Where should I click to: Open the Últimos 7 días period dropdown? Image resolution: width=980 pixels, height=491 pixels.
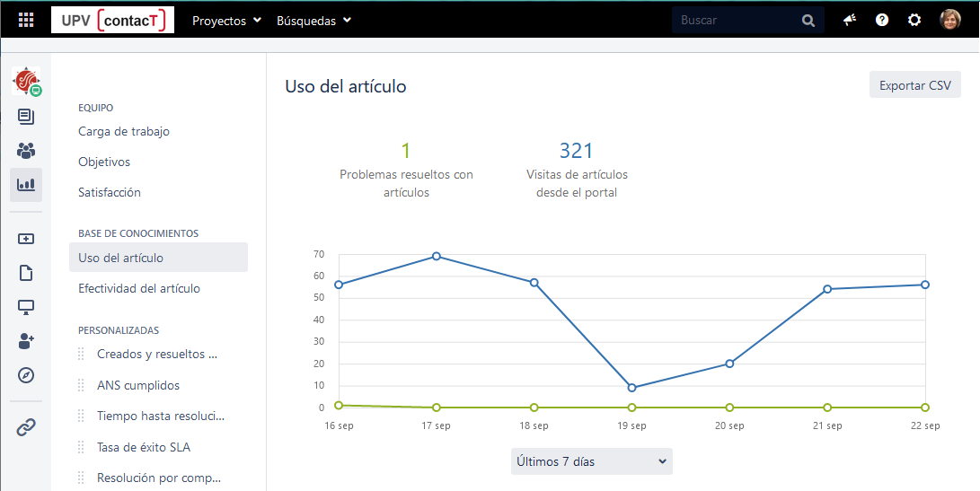pyautogui.click(x=591, y=461)
